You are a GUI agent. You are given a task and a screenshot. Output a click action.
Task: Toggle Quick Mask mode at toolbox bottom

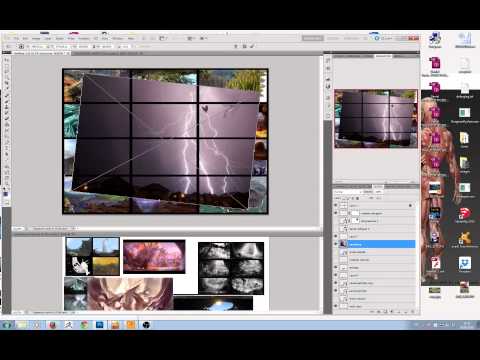click(6, 203)
